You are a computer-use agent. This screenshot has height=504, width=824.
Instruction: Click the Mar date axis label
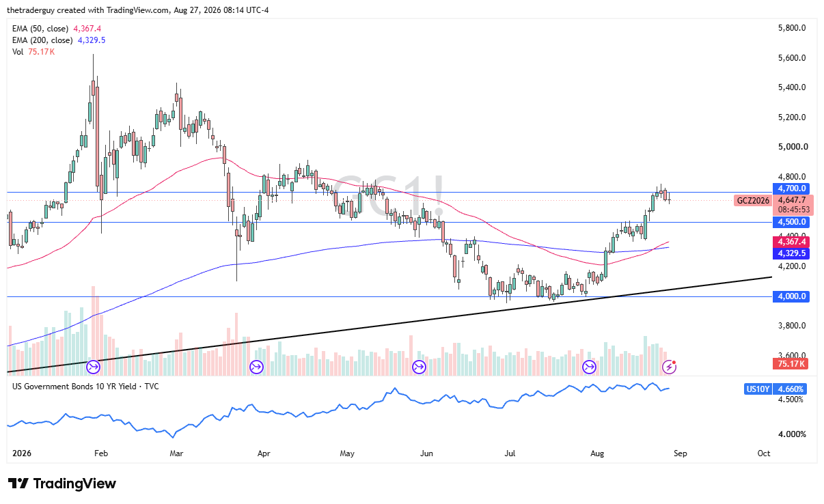[x=177, y=453]
